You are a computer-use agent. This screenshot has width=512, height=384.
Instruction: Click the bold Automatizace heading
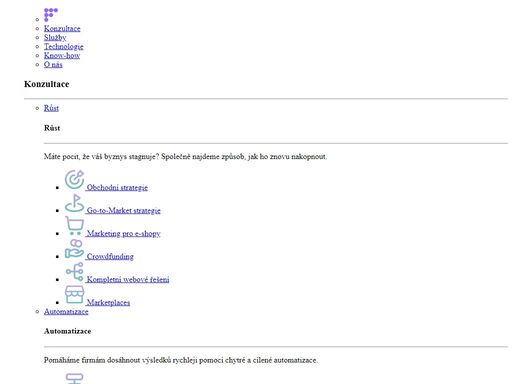click(68, 331)
